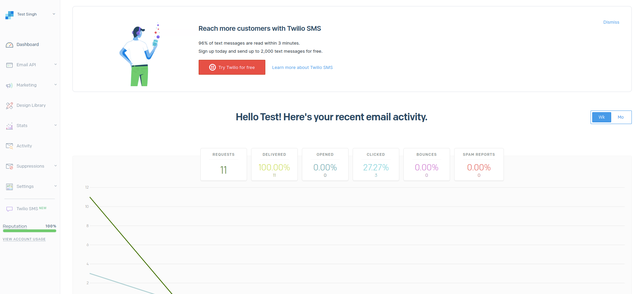Click the Email API icon in sidebar
644x294 pixels.
click(9, 65)
